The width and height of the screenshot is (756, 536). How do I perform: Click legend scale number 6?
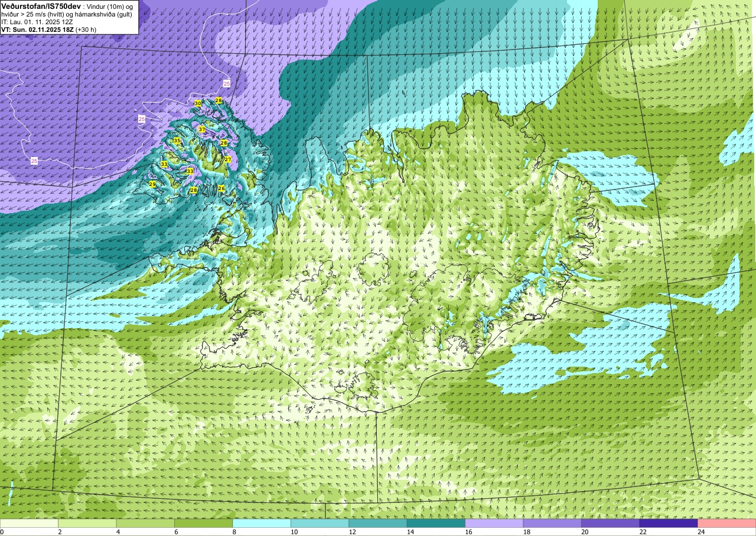pos(175,532)
